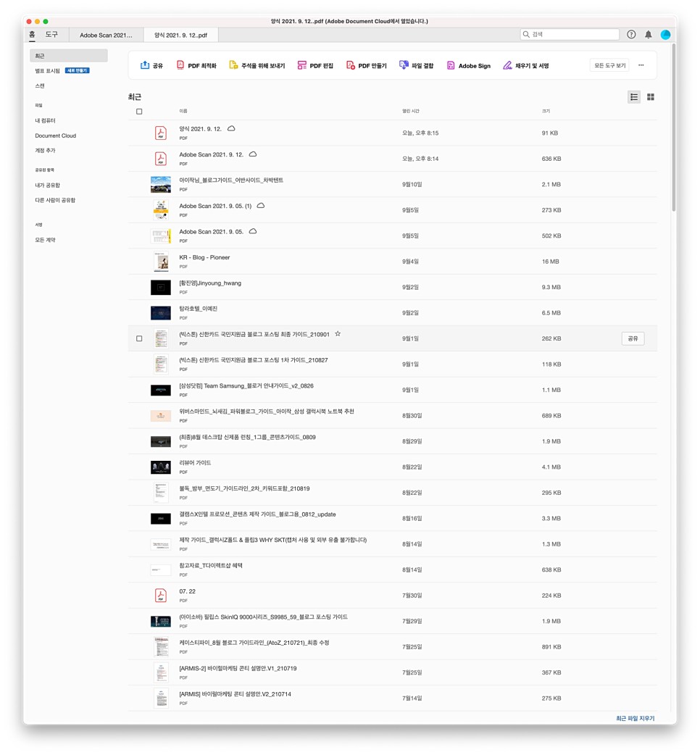Click the 공유 share icon in toolbar
The image size is (700, 755).
tap(144, 65)
